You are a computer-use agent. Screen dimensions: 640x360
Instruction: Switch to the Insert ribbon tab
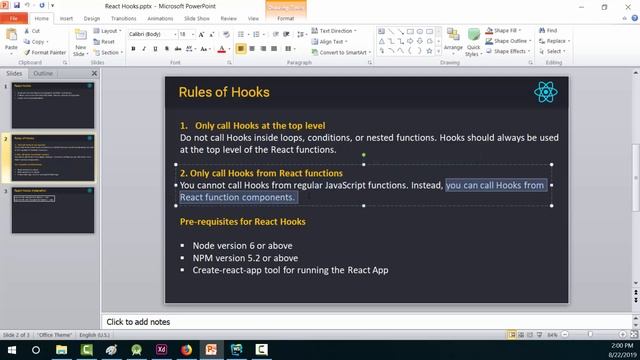click(x=66, y=19)
